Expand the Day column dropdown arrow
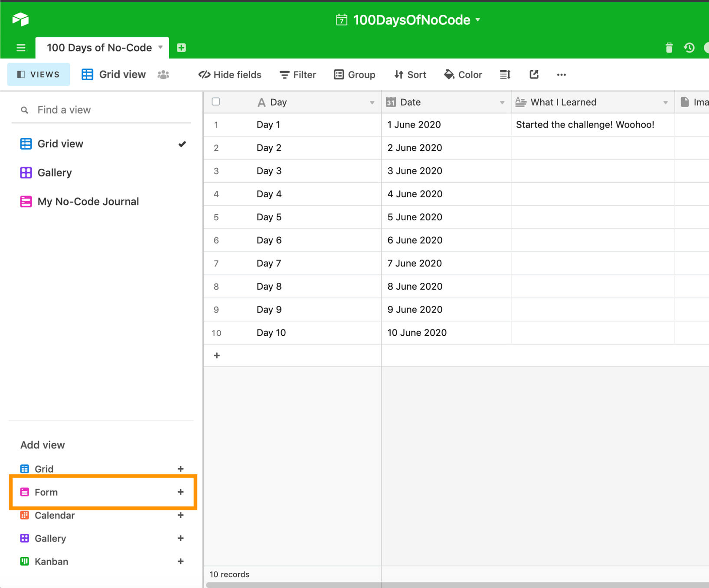This screenshot has width=709, height=588. tap(372, 103)
